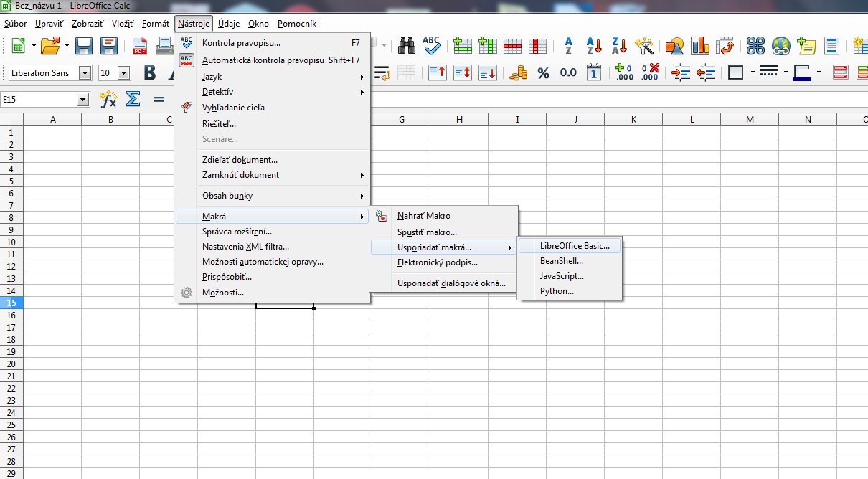Choose Python... from the macros submenu
This screenshot has width=868, height=479.
(x=570, y=291)
